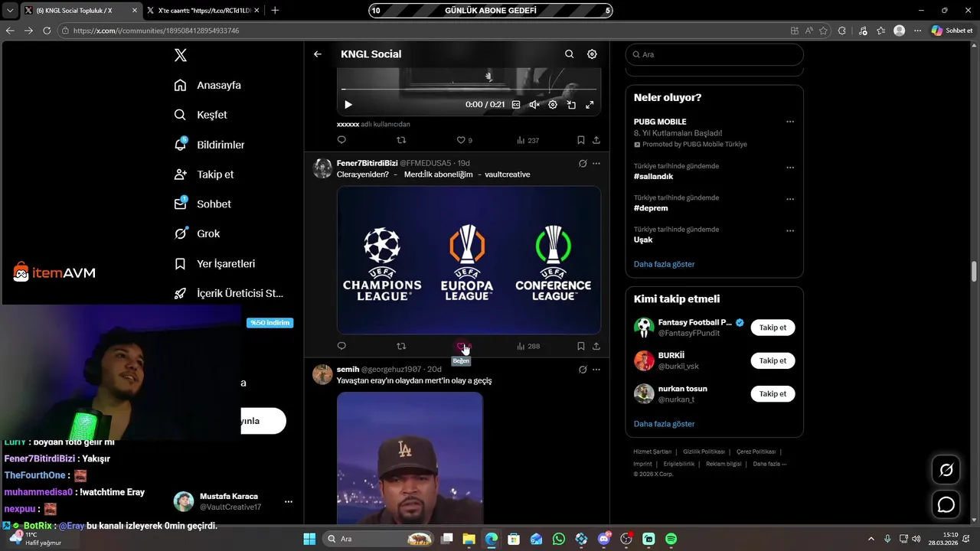Open a new browser tab
Viewport: 980px width, 551px height.
275,11
